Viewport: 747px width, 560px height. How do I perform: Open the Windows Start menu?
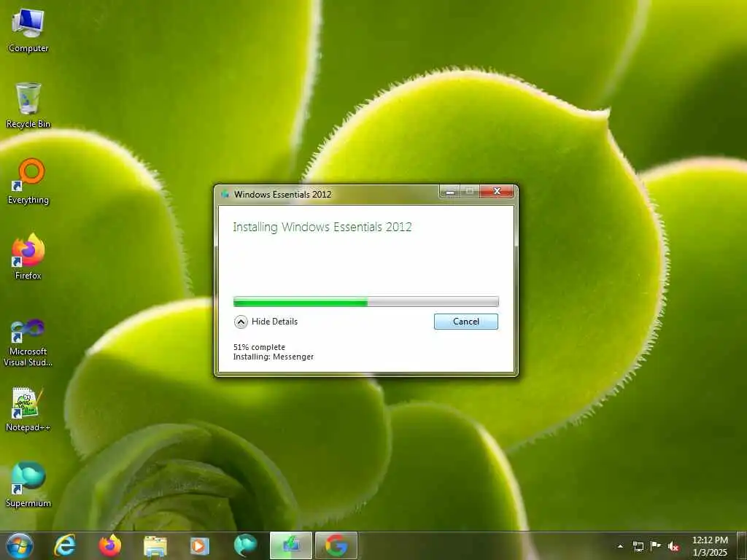coord(19,545)
